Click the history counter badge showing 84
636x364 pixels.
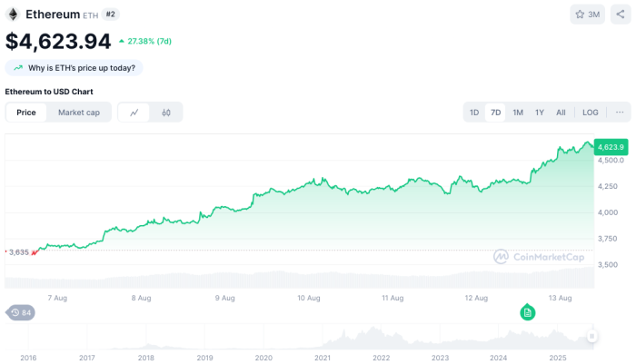20,312
